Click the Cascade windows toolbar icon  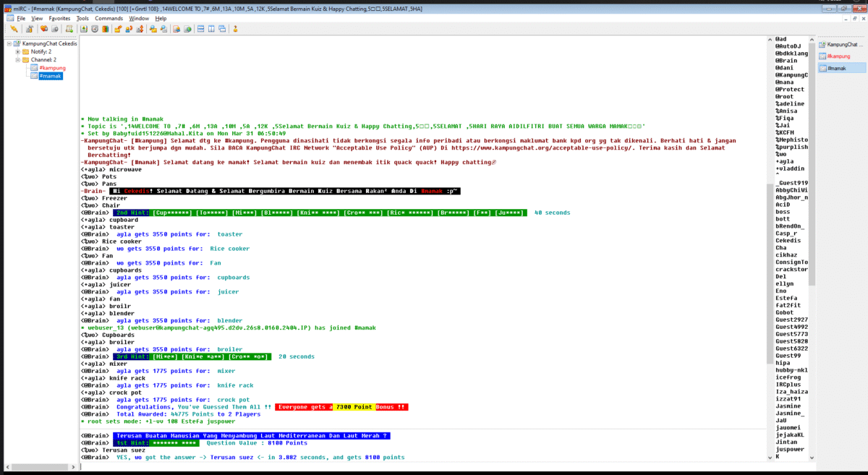pos(223,29)
